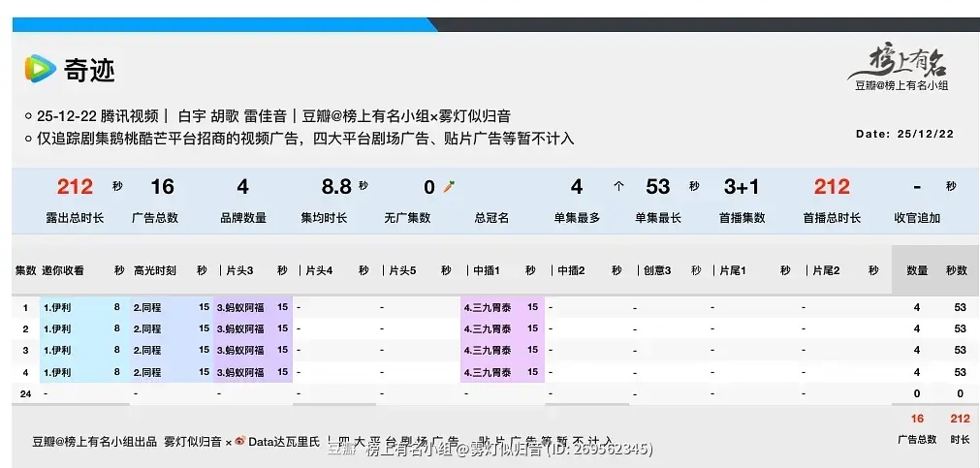Click the 8.8 value above 集均时长

[336, 186]
